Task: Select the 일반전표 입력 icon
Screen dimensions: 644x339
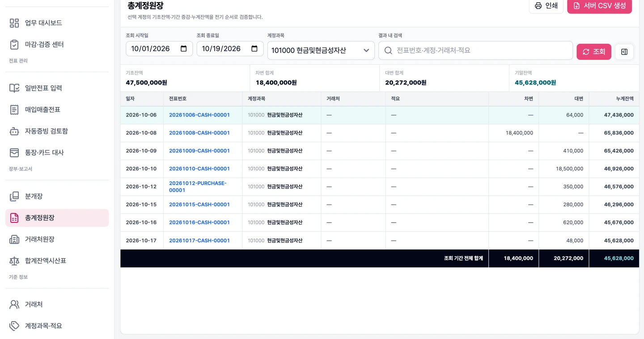Action: [14, 88]
